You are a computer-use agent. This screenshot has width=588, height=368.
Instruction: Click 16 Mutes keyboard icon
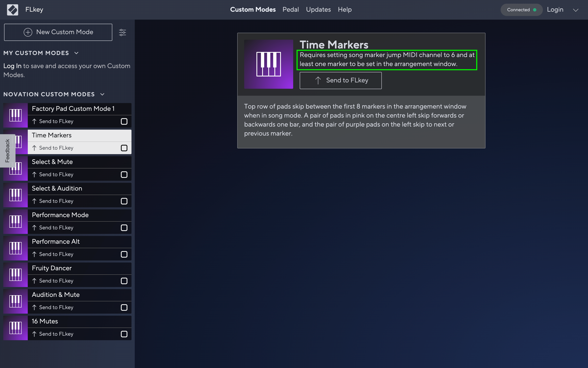point(16,328)
